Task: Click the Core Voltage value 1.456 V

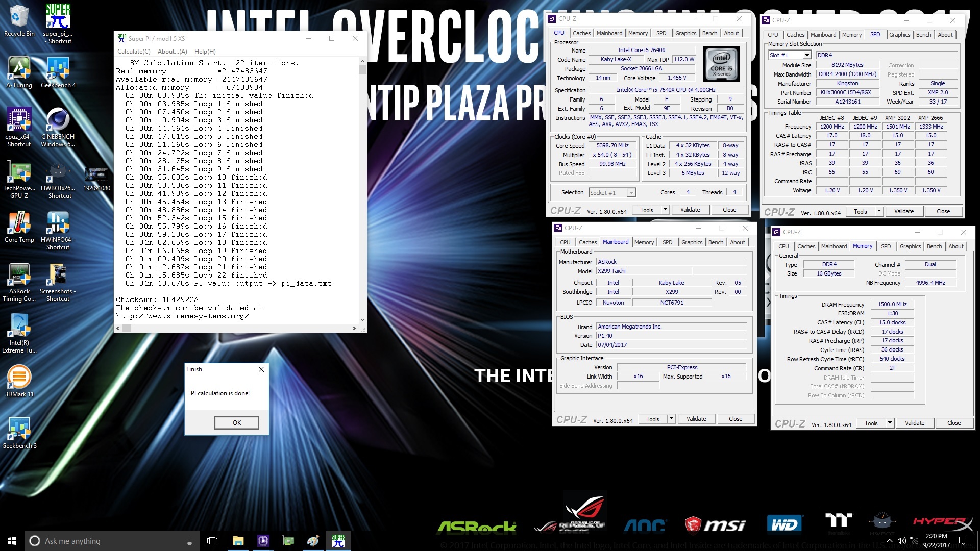Action: (677, 78)
